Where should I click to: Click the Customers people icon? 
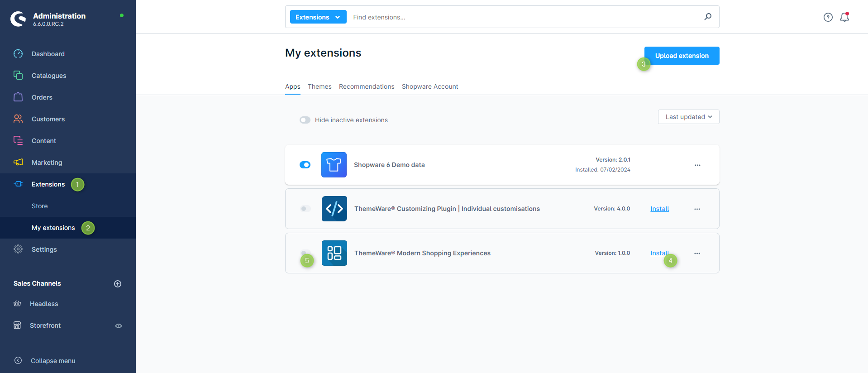18,119
